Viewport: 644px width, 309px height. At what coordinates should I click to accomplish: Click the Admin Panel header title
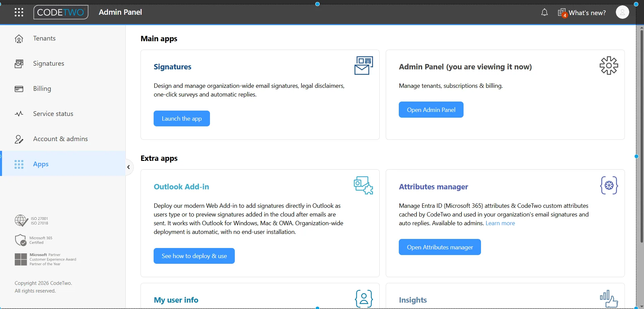[x=120, y=12]
